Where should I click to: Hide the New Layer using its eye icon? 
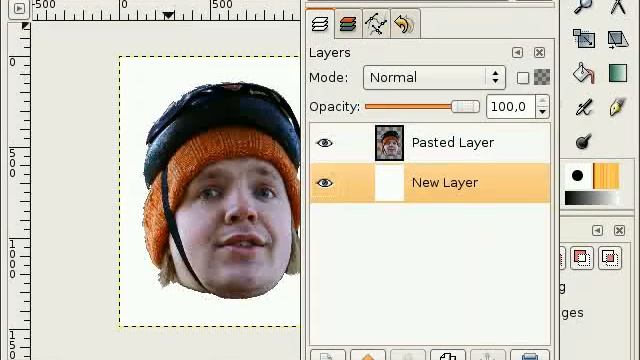pyautogui.click(x=324, y=183)
